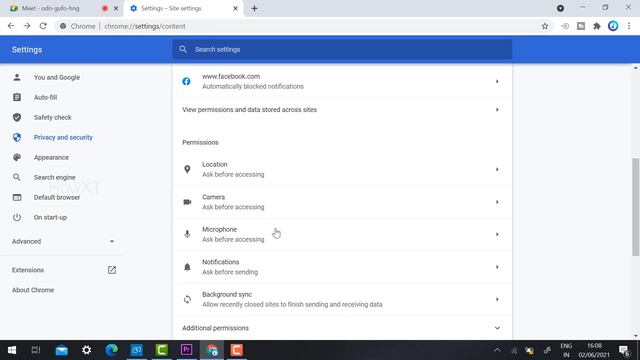Open Safety check section
The image size is (640, 360).
point(52,117)
